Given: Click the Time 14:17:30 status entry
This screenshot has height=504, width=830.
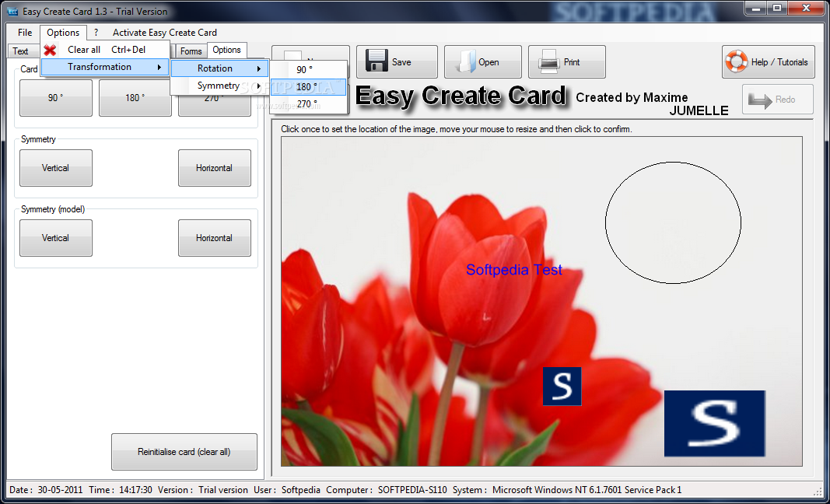Looking at the screenshot, I should point(121,490).
